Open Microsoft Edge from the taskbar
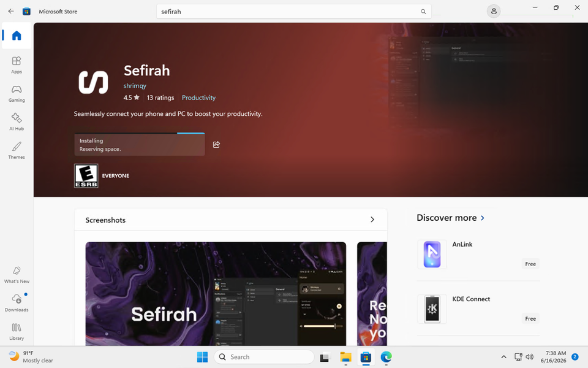The image size is (588, 368). click(386, 357)
